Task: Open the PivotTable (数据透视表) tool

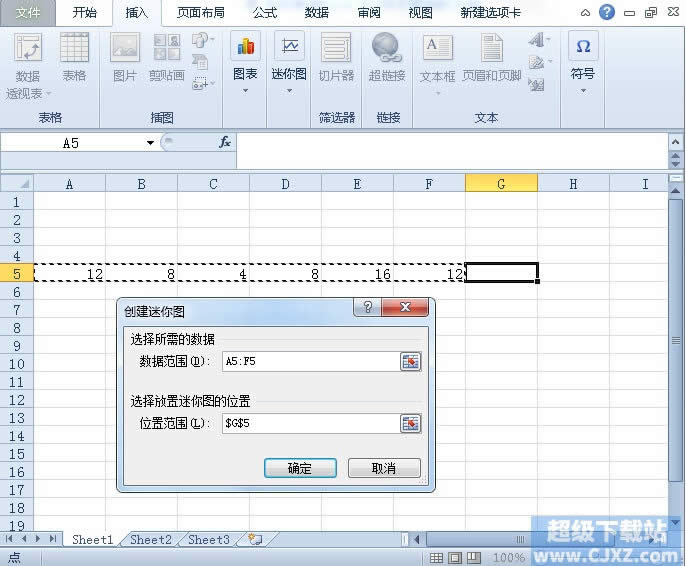Action: (x=28, y=66)
